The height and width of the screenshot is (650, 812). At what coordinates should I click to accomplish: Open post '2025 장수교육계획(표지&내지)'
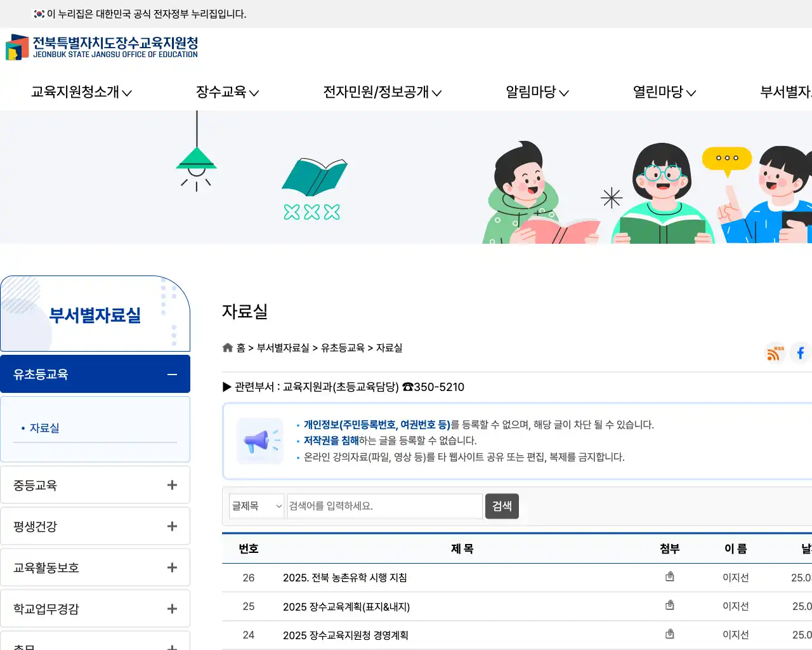(346, 607)
